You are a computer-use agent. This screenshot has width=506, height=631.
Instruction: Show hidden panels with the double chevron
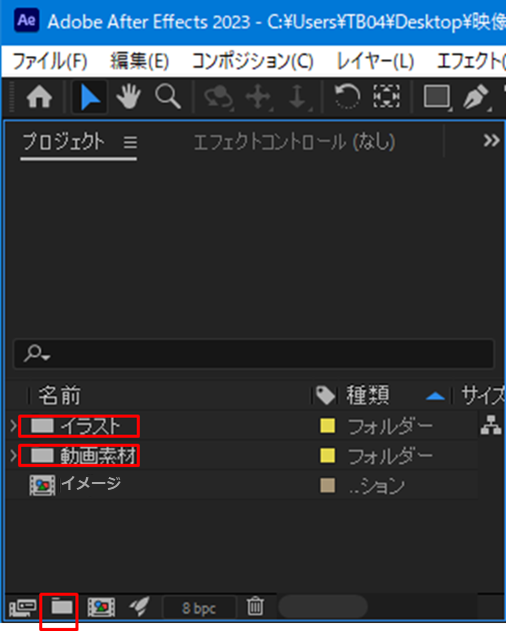(491, 140)
